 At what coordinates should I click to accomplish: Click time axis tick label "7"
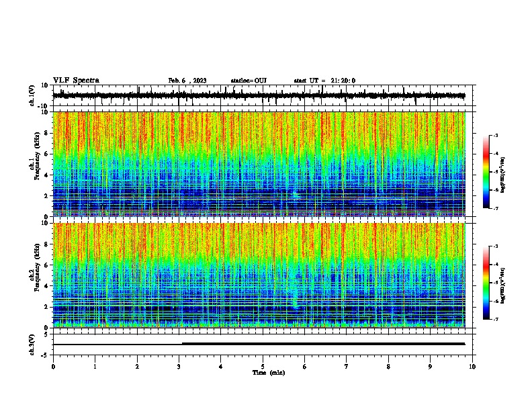347,367
